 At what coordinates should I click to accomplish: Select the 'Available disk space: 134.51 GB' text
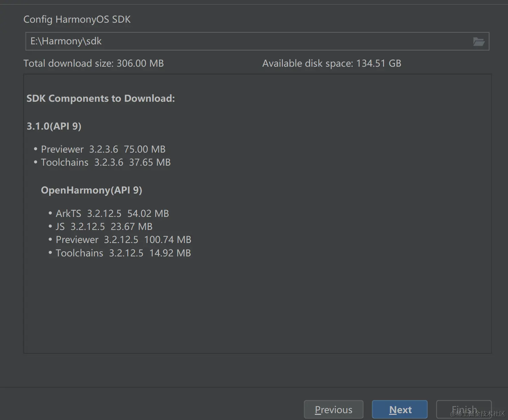click(x=332, y=63)
